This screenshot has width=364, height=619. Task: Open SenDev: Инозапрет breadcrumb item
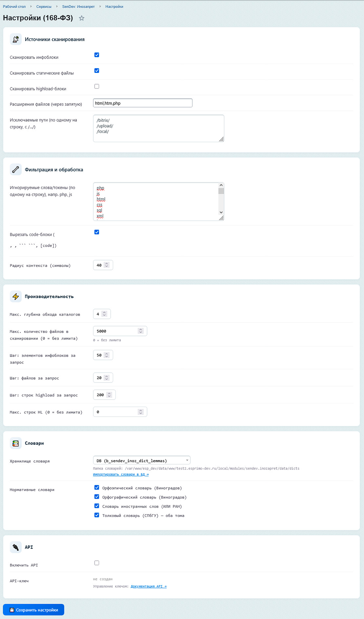[78, 7]
